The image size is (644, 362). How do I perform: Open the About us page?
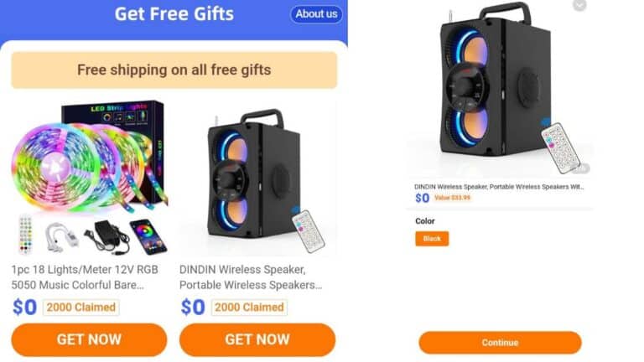316,14
